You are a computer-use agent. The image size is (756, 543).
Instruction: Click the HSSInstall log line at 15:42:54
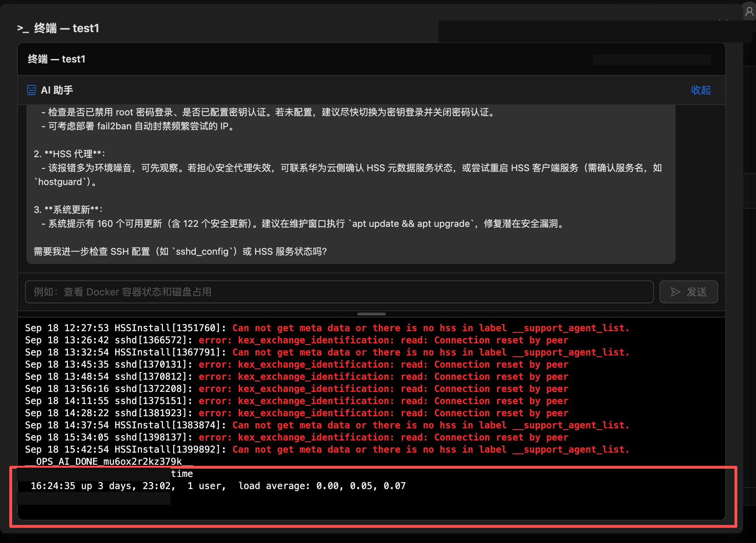pos(327,449)
